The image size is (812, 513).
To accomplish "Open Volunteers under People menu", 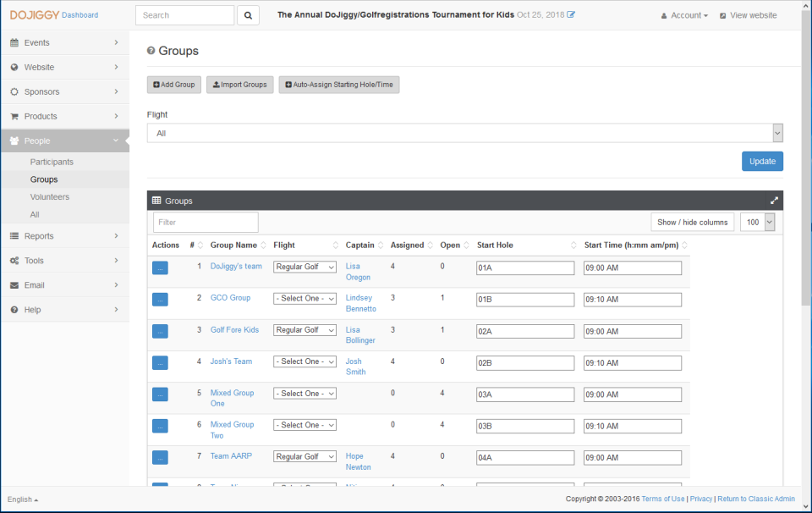I will (50, 196).
